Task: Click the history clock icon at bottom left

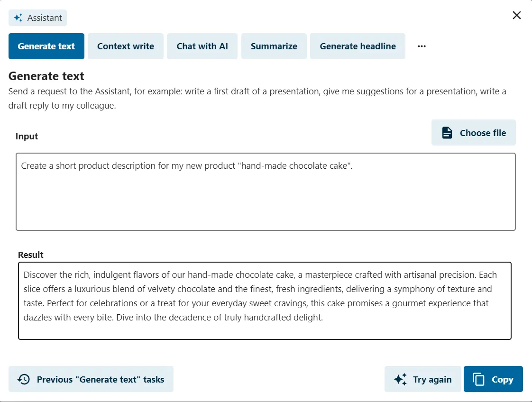Action: (x=24, y=379)
